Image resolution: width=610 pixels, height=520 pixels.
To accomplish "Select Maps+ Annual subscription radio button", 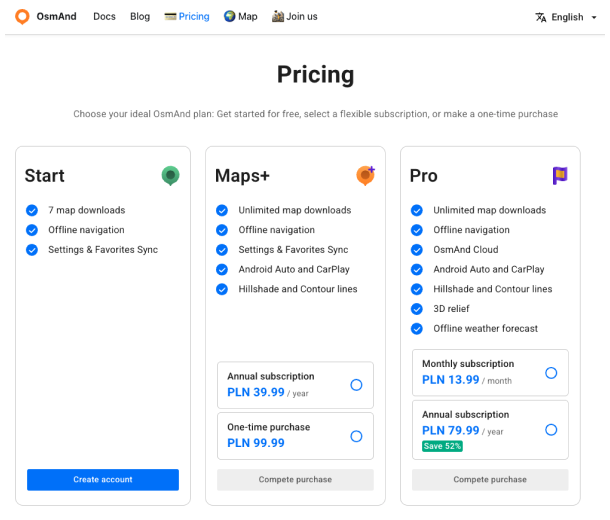I will [x=356, y=385].
